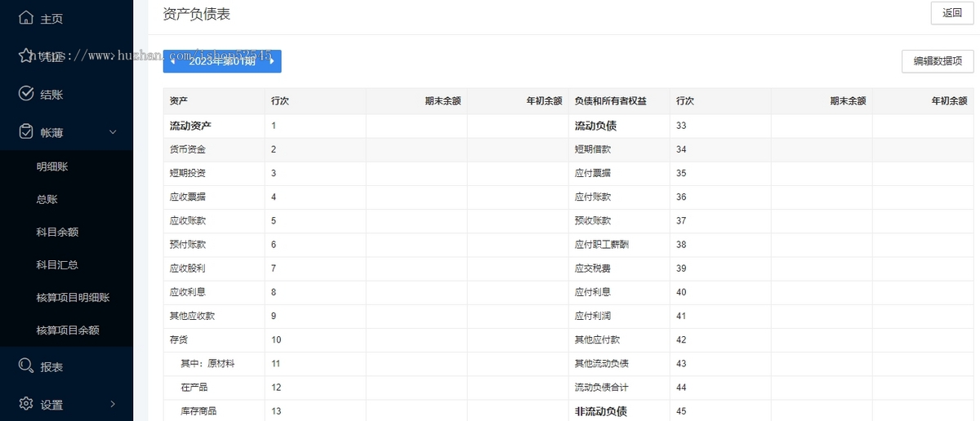
Task: Click the 2023年第01期 period label
Action: pos(222,61)
